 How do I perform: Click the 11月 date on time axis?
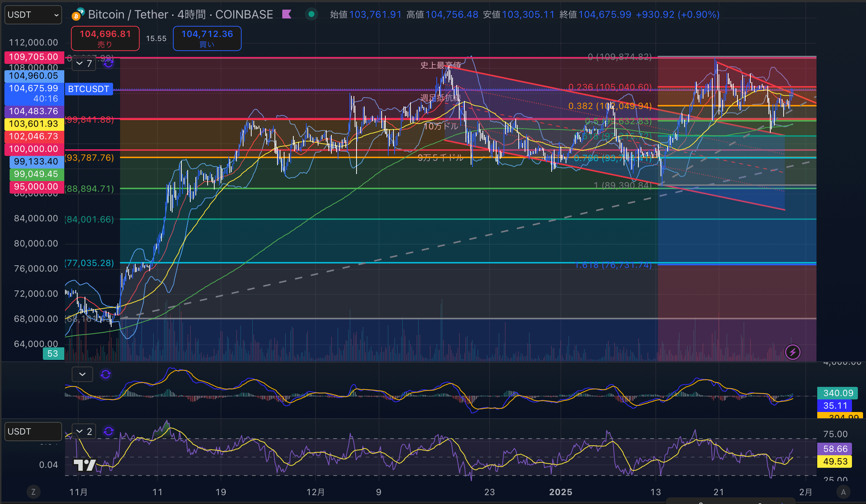tap(78, 492)
